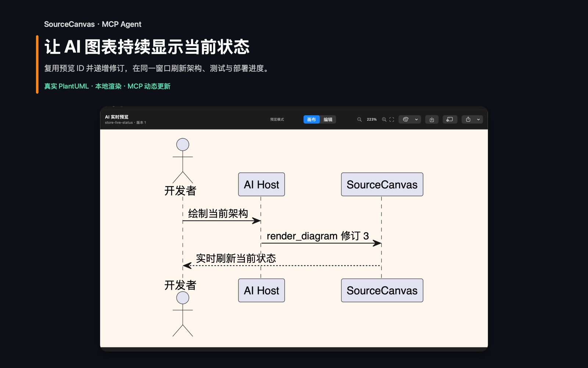Expand the theme palette dropdown chevron
The image size is (588, 368).
(416, 120)
